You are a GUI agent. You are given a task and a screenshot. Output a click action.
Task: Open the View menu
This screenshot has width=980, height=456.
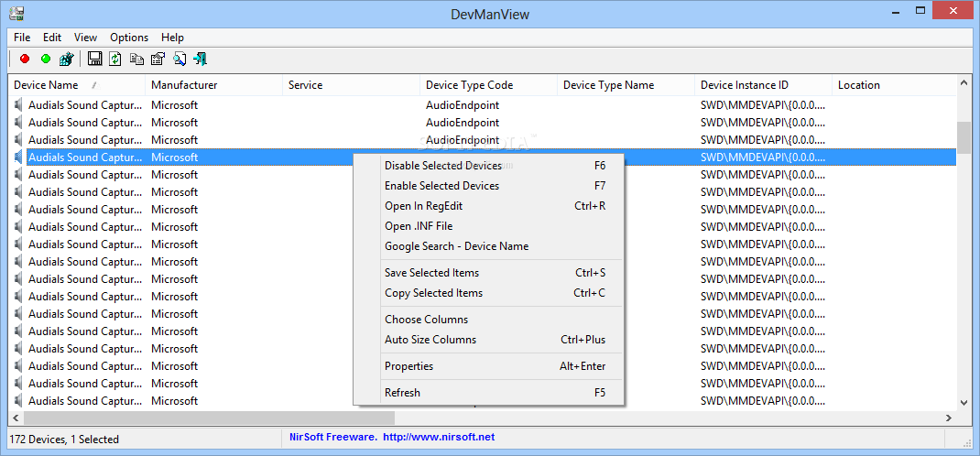point(85,38)
